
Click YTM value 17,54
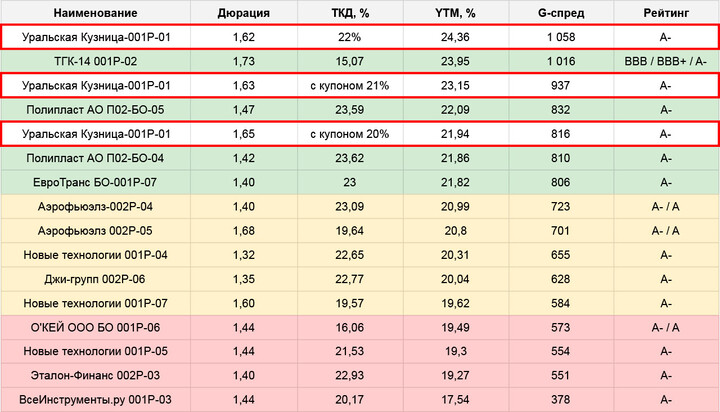[x=455, y=400]
